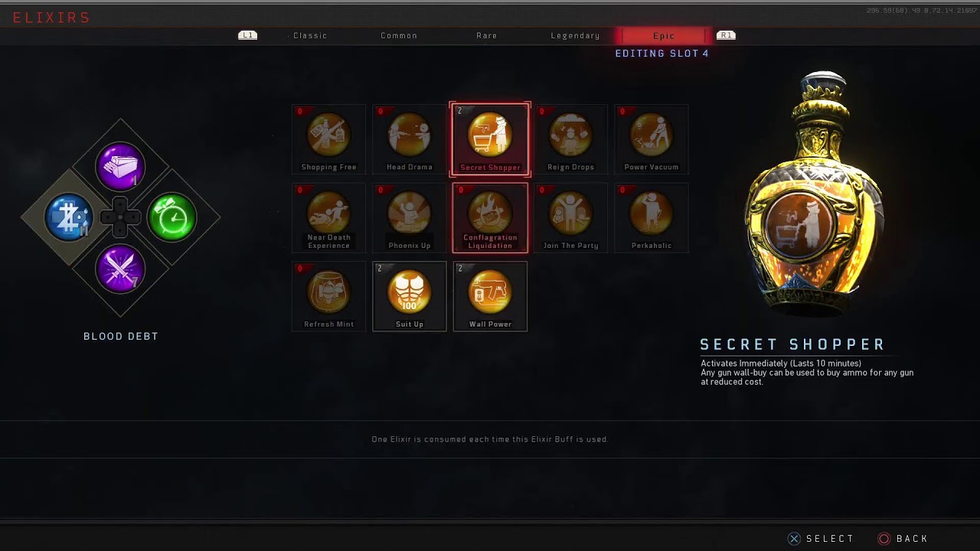Switch to the Legendary elixirs tab
The width and height of the screenshot is (980, 551).
pos(575,36)
